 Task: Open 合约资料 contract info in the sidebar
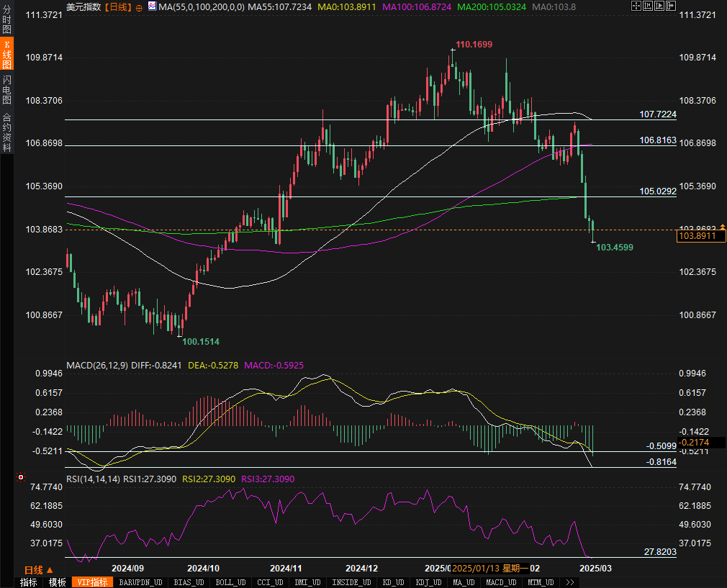6,132
